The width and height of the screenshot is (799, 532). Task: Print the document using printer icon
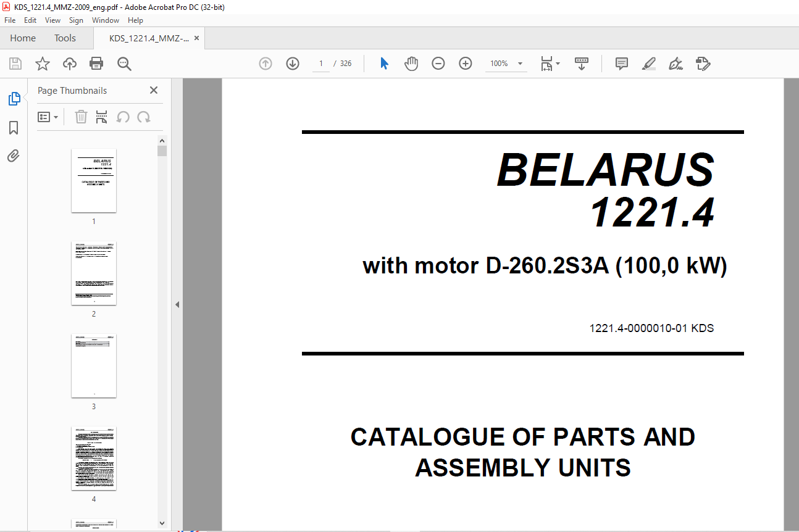[96, 64]
